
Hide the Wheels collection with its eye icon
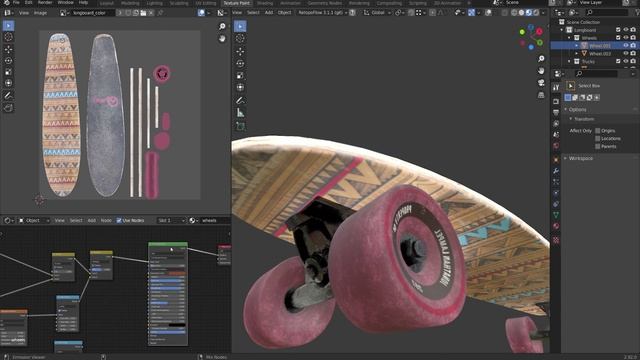pos(626,38)
